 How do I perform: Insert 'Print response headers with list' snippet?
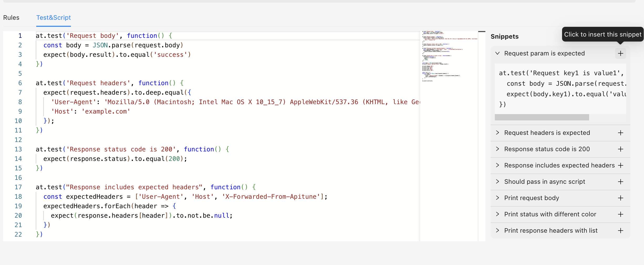click(x=621, y=231)
